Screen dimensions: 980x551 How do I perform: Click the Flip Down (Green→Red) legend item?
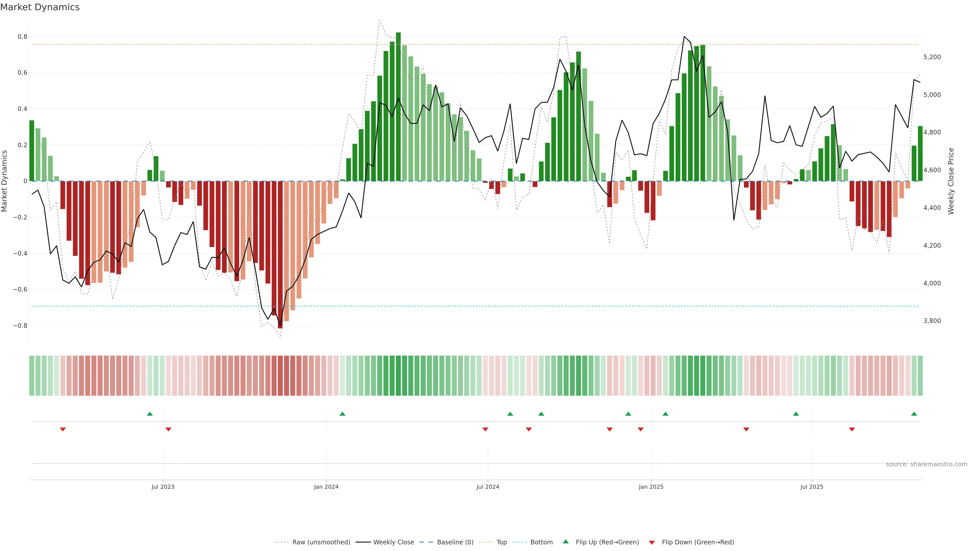(x=698, y=542)
